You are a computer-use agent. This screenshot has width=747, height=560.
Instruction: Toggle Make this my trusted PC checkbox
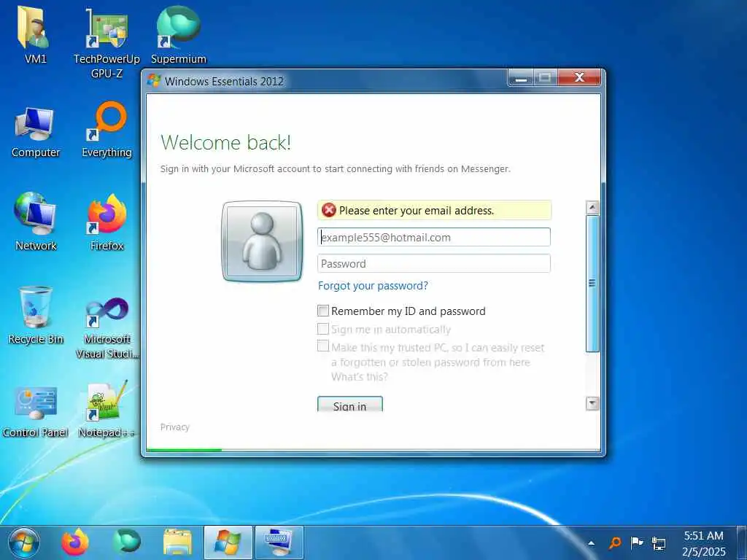pos(323,346)
